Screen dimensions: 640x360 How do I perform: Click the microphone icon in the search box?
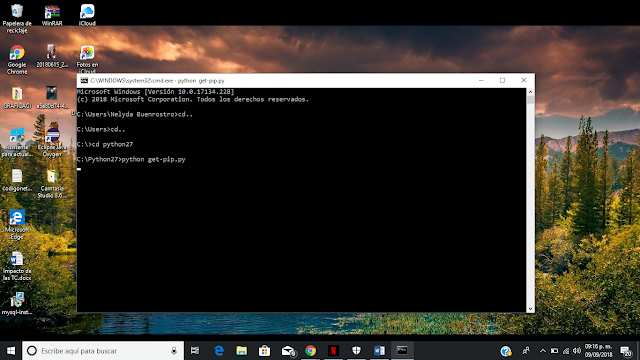coord(174,351)
